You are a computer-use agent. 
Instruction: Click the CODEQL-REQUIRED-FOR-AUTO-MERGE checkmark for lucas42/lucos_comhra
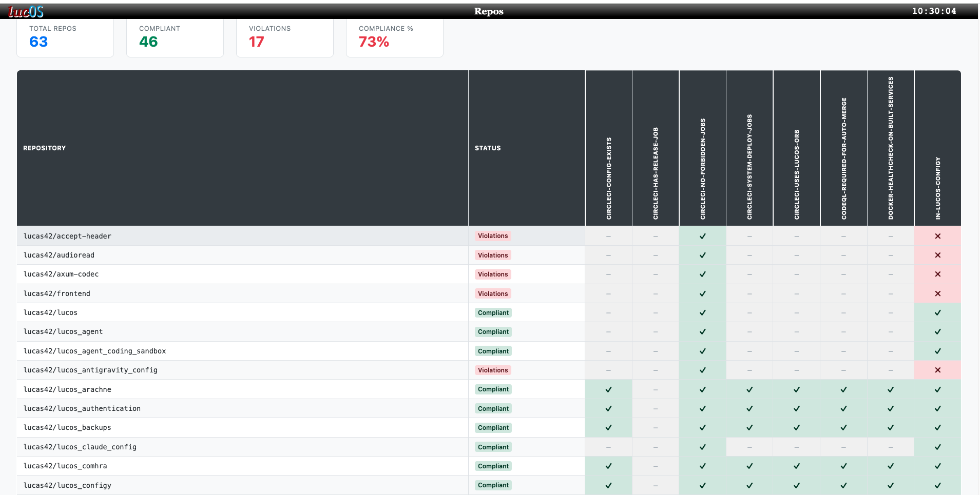pyautogui.click(x=843, y=466)
